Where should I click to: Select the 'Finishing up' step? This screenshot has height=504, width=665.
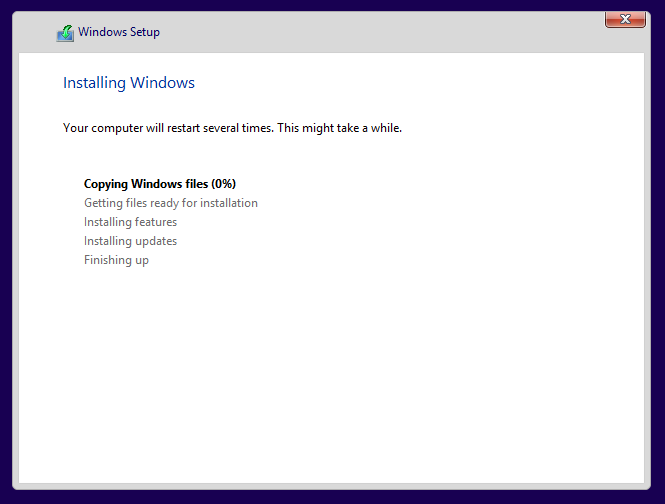click(x=117, y=260)
